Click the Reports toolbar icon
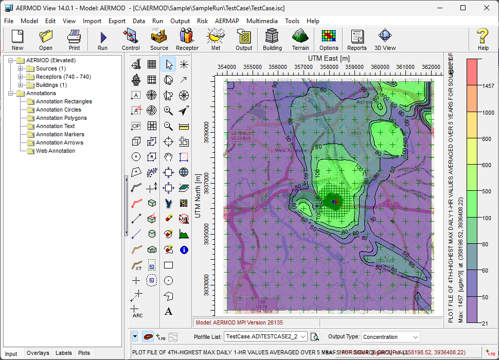This screenshot has width=499, height=360. (x=357, y=40)
